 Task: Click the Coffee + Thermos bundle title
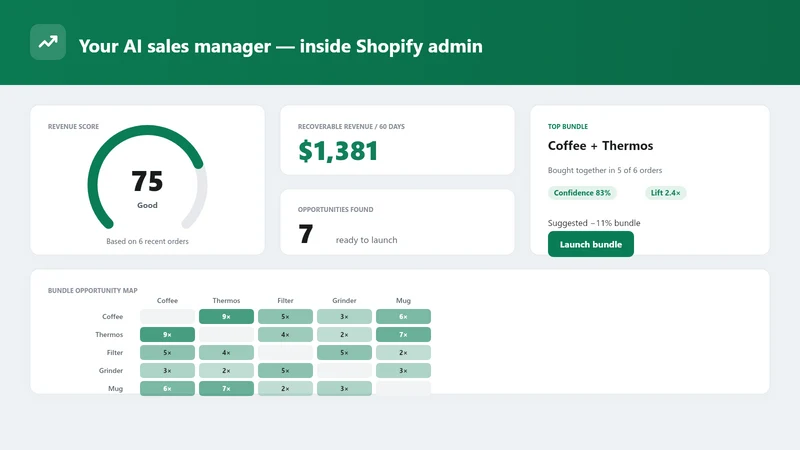[601, 146]
